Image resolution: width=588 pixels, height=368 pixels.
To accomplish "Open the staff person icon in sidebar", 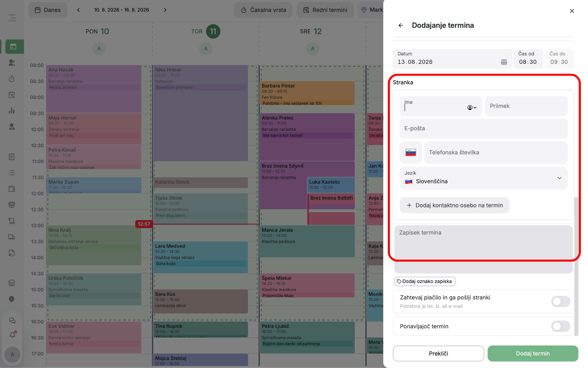I will 12,127.
